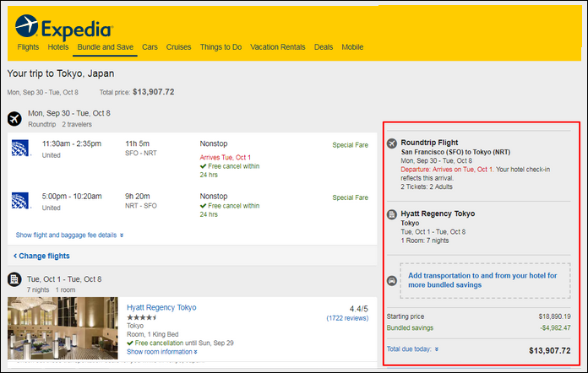
Task: Click Arrives Tue, Oct 1 notice in flight row
Action: (225, 157)
